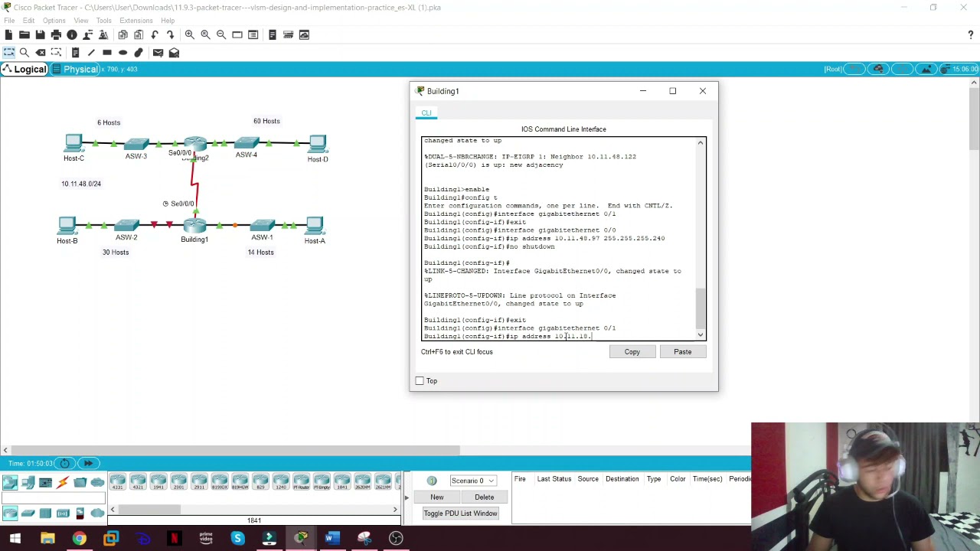The height and width of the screenshot is (551, 980).
Task: Select the Draw Rectangle tool
Action: click(x=107, y=53)
